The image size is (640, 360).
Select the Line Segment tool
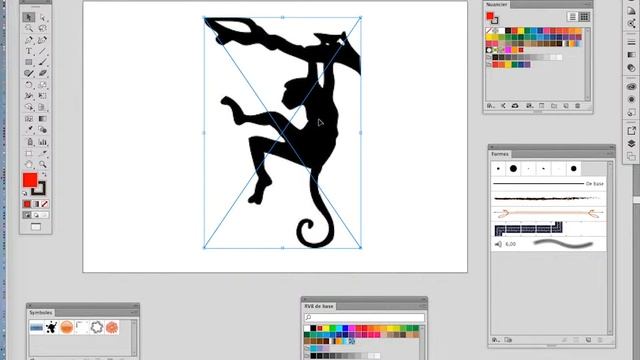[42, 51]
